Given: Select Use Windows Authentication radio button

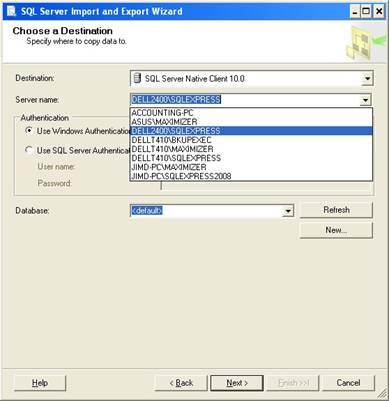Looking at the screenshot, I should click(x=29, y=131).
